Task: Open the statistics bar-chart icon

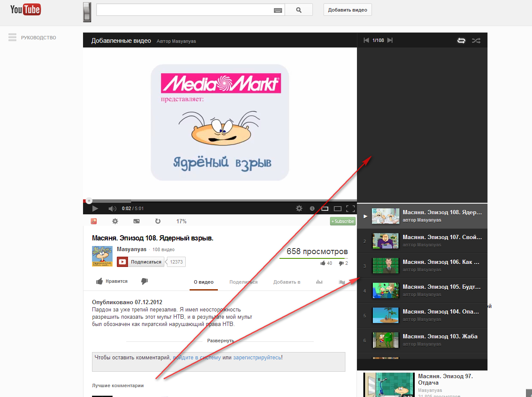Action: click(x=319, y=282)
